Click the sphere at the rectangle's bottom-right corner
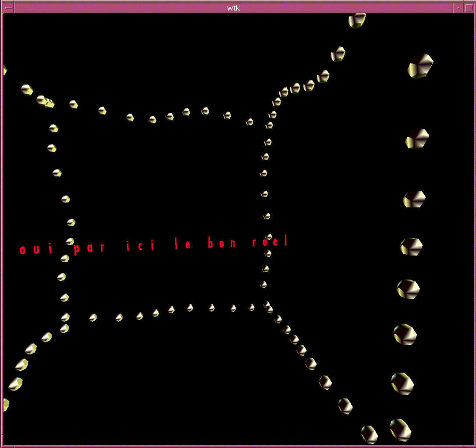 pyautogui.click(x=267, y=306)
